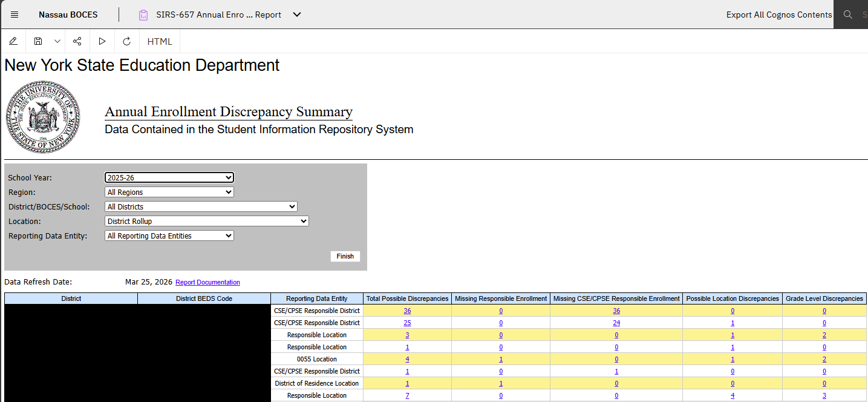Click the Missing Responsible Enrollment header
This screenshot has height=402, width=868.
(501, 298)
